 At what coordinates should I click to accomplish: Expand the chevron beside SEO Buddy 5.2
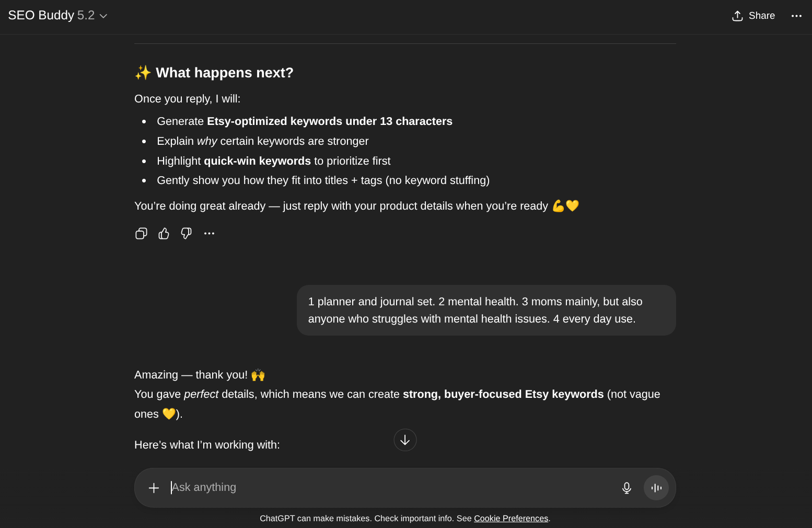pos(103,16)
